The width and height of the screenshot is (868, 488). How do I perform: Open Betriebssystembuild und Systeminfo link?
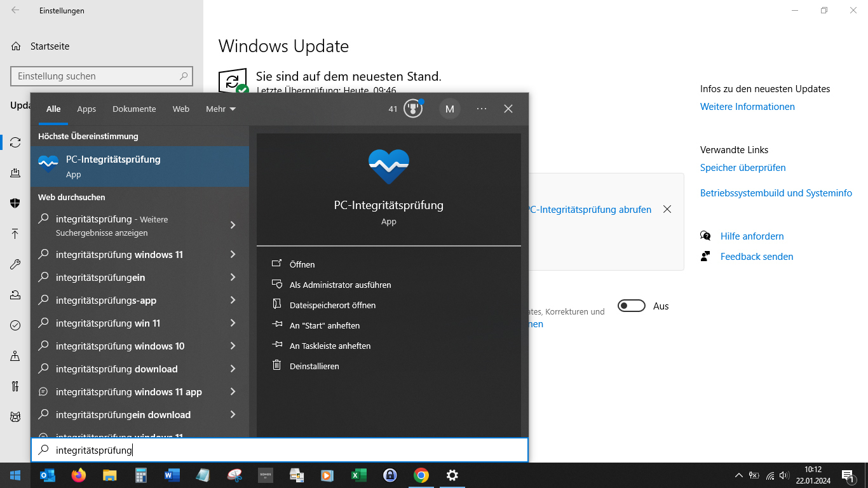(x=776, y=193)
